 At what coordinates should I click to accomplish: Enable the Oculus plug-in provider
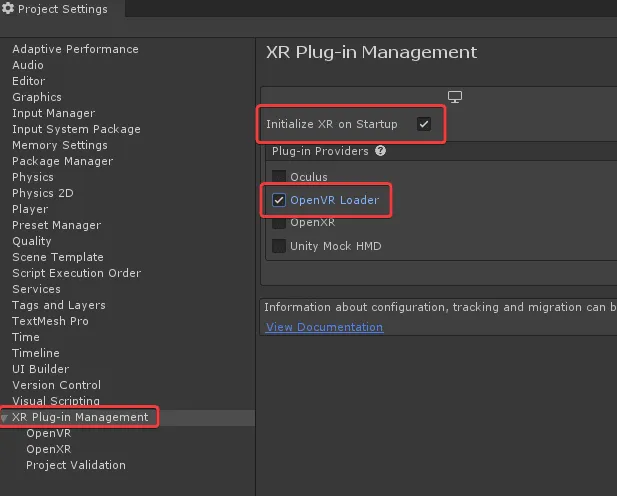click(279, 177)
